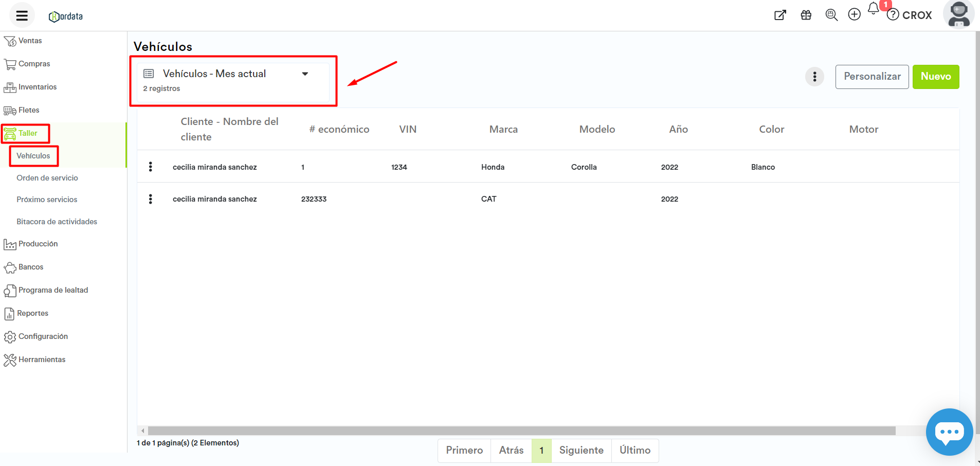Open row options for CAT vehicle

151,199
